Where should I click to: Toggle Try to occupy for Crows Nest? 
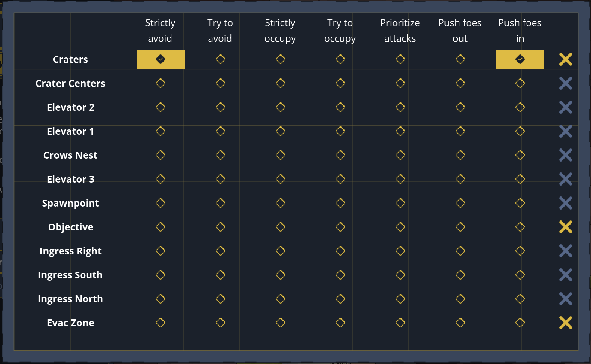pyautogui.click(x=340, y=155)
